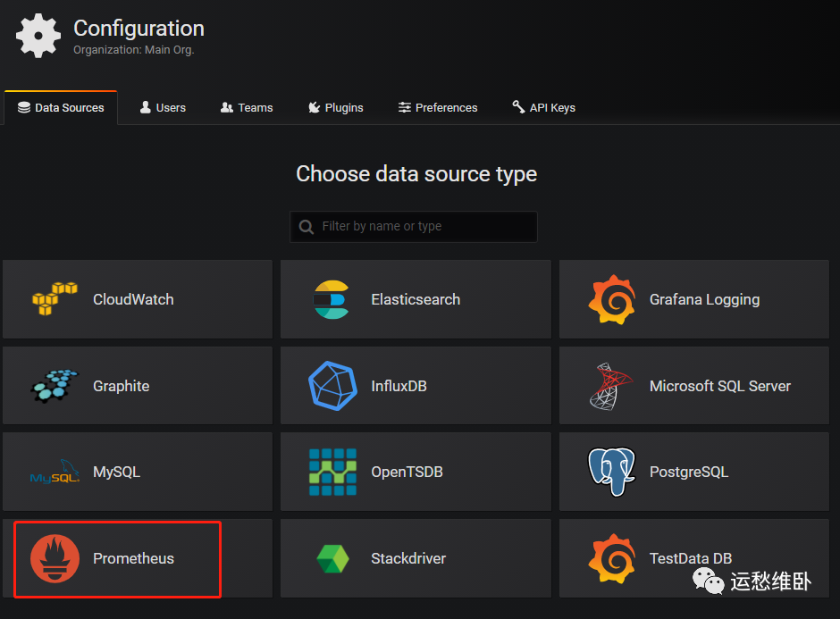Open the Plugins tab
840x619 pixels.
click(336, 107)
